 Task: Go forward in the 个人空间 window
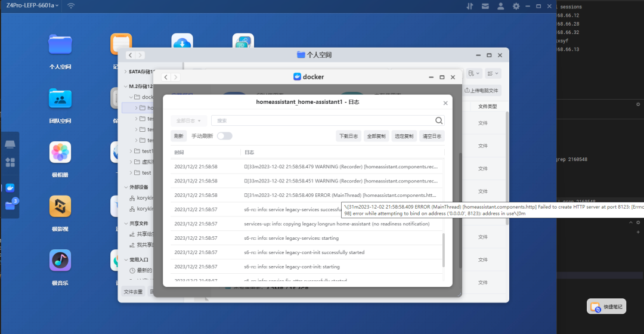[x=140, y=55]
